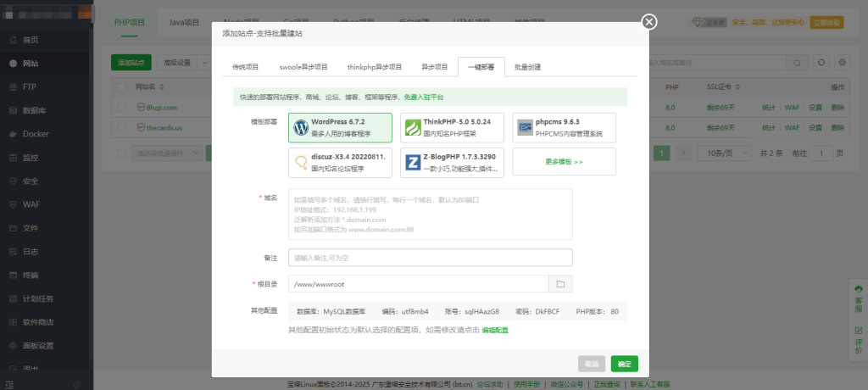
Task: Select the Z-BlogPHP template card
Action: point(452,163)
